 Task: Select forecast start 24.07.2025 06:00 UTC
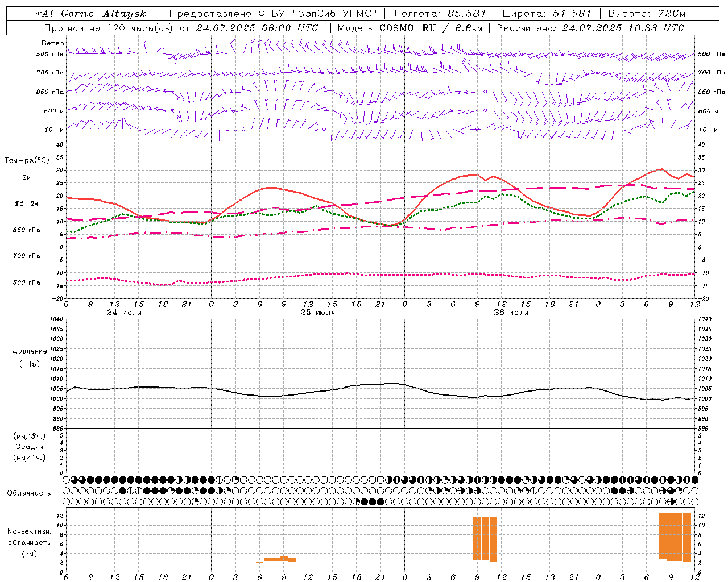(257, 28)
